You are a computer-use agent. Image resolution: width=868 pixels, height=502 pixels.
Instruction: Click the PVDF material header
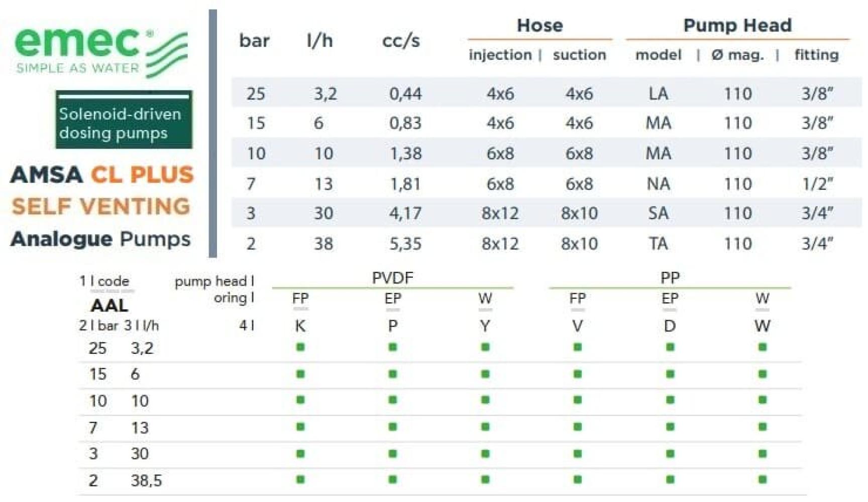pos(393,278)
